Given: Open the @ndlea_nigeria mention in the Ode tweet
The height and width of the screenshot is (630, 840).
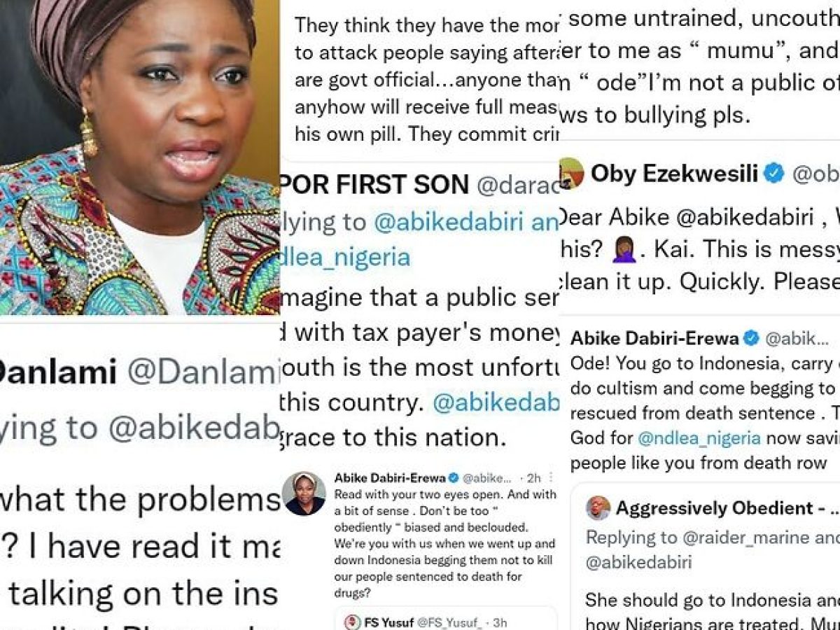Looking at the screenshot, I should (x=699, y=438).
